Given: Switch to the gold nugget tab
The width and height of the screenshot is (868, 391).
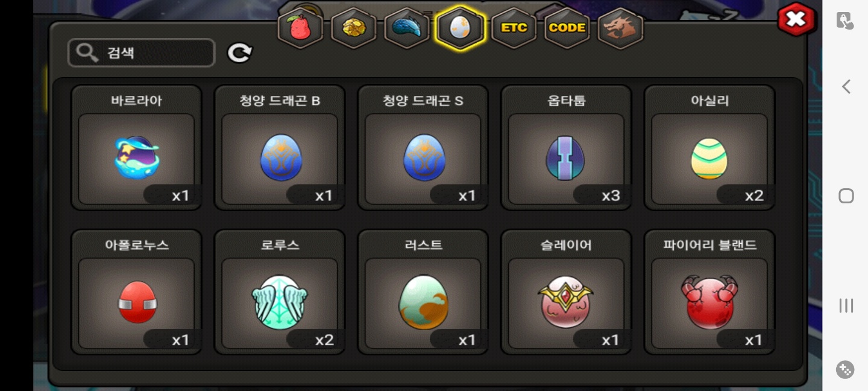Looking at the screenshot, I should point(353,28).
